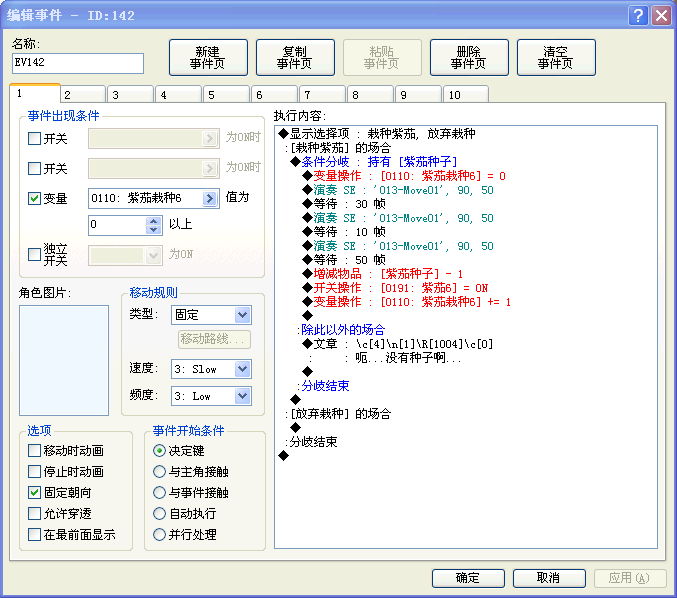Select 并行处理 start condition
Viewport: 677px width, 598px height.
159,535
